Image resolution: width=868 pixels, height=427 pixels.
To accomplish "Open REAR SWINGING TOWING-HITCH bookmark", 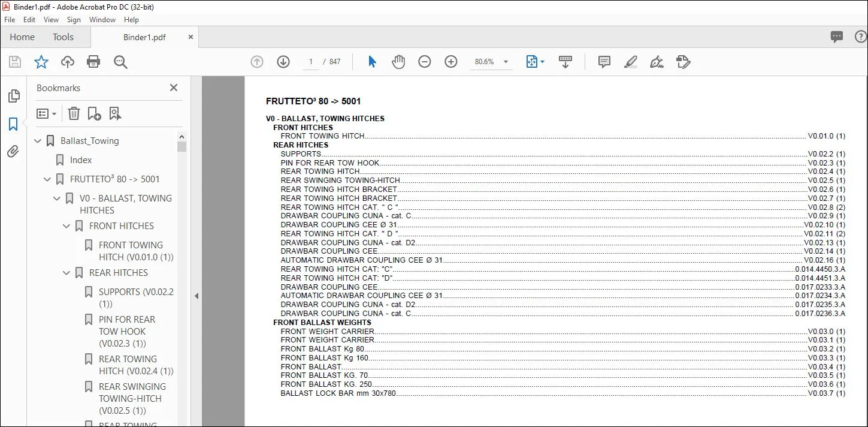I will click(x=132, y=399).
